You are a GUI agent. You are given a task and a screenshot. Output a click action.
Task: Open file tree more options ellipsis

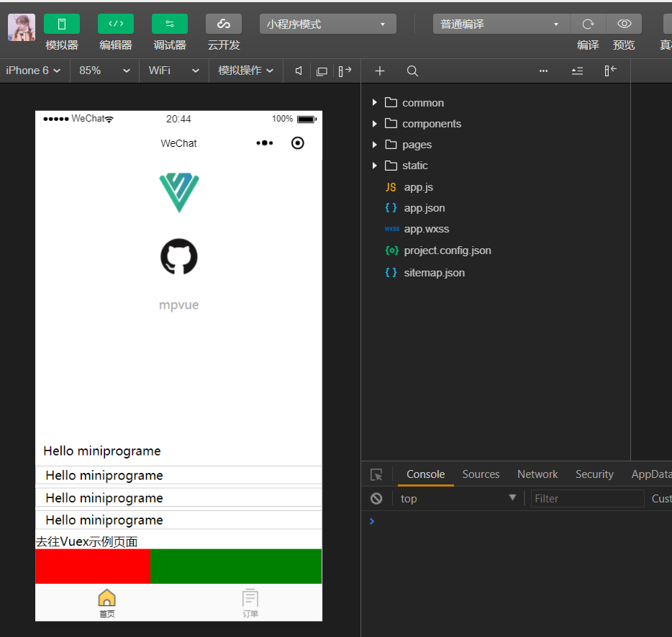point(543,71)
